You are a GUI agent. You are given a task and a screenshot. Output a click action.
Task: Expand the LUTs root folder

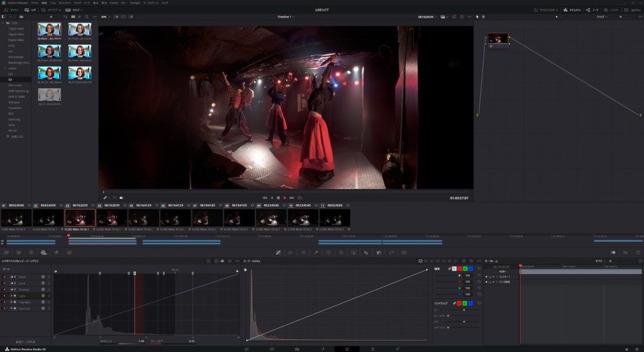pos(3,23)
